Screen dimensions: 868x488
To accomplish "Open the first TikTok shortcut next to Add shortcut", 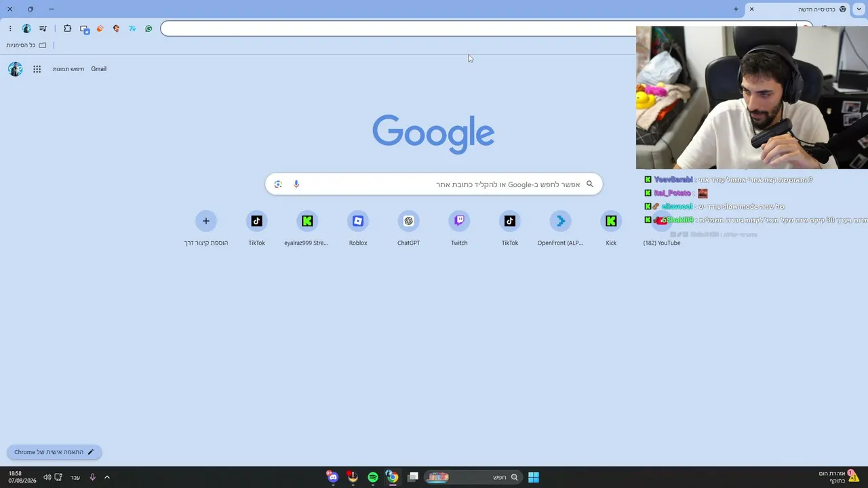I will coord(256,228).
